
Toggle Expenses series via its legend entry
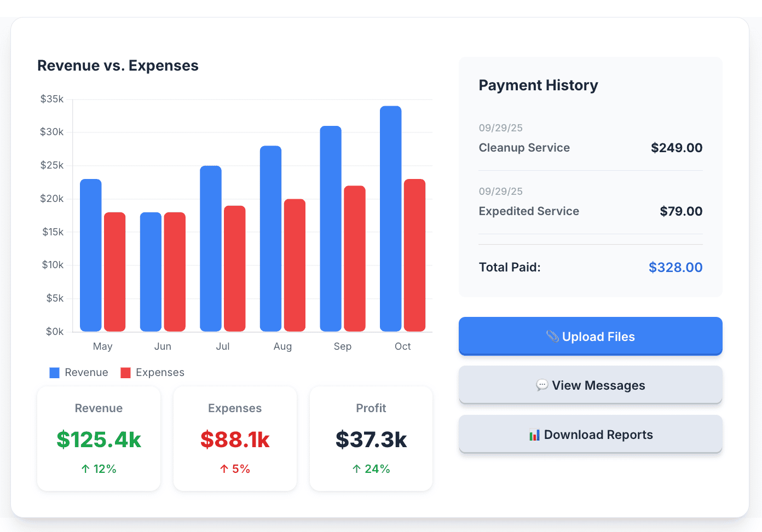[152, 372]
